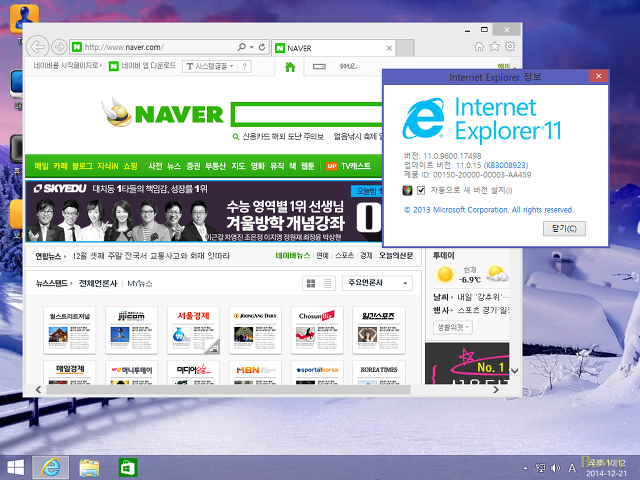Open MY뉴스 in news stand

point(140,283)
